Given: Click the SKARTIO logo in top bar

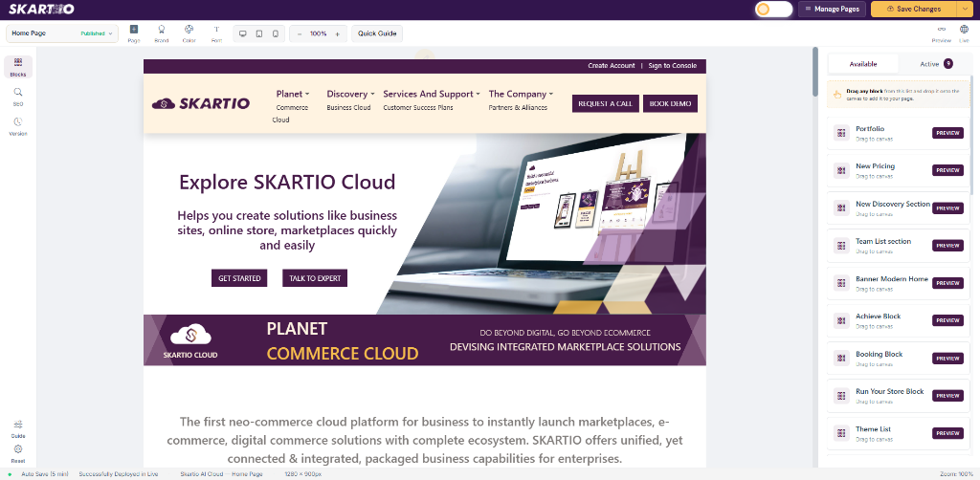Looking at the screenshot, I should (x=41, y=9).
